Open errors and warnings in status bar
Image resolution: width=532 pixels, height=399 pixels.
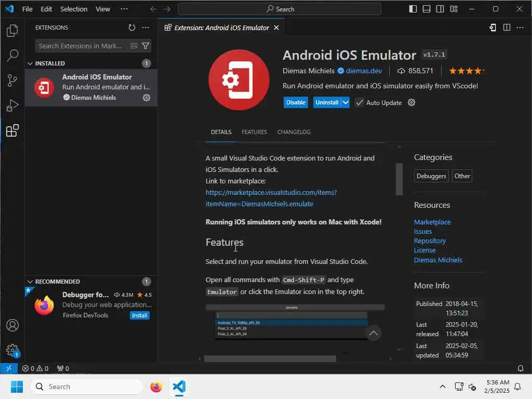pyautogui.click(x=35, y=368)
